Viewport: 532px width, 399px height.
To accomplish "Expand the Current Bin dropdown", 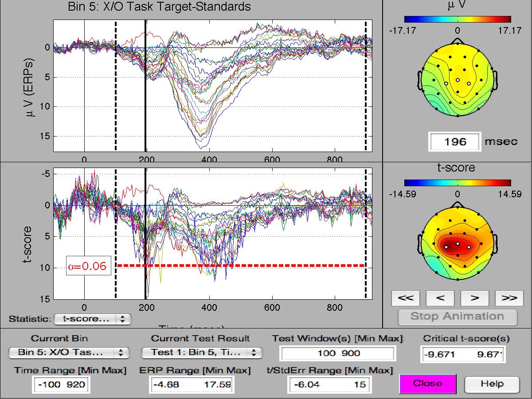I will pos(69,352).
